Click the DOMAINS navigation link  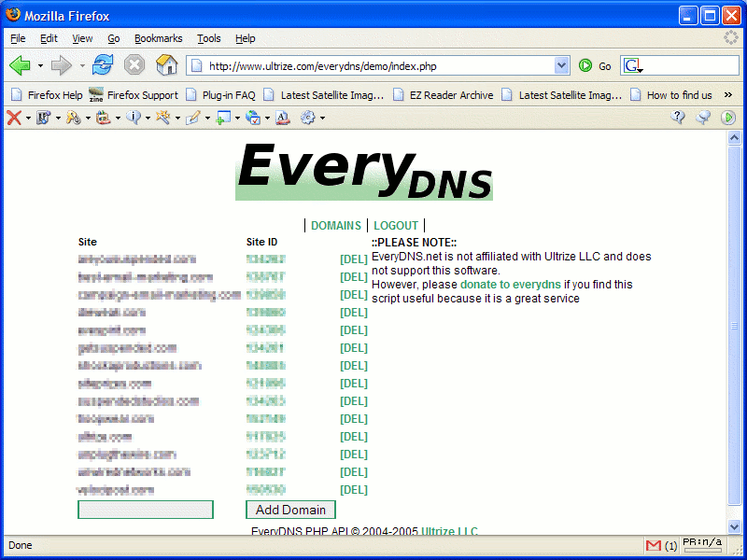pos(336,225)
